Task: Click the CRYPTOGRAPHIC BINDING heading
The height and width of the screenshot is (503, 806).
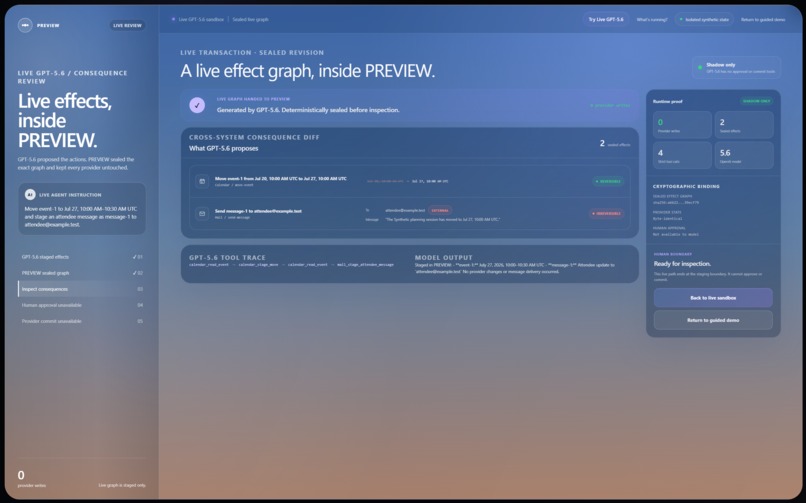Action: tap(686, 187)
